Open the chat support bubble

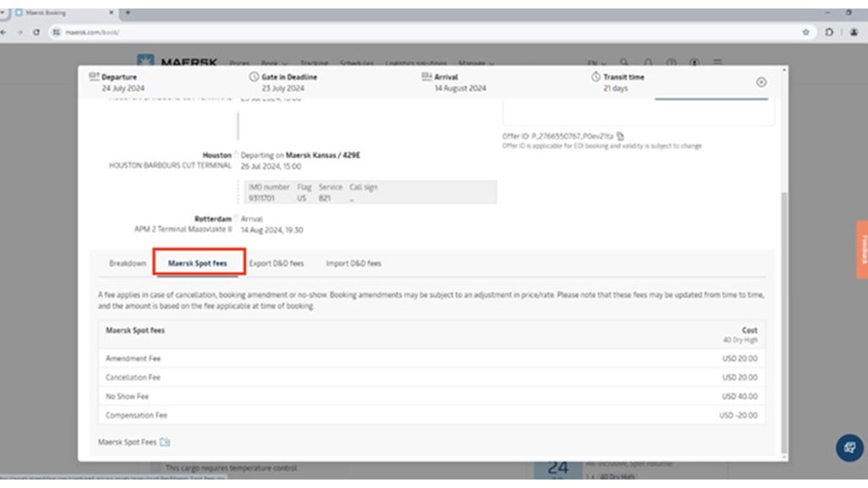[849, 448]
